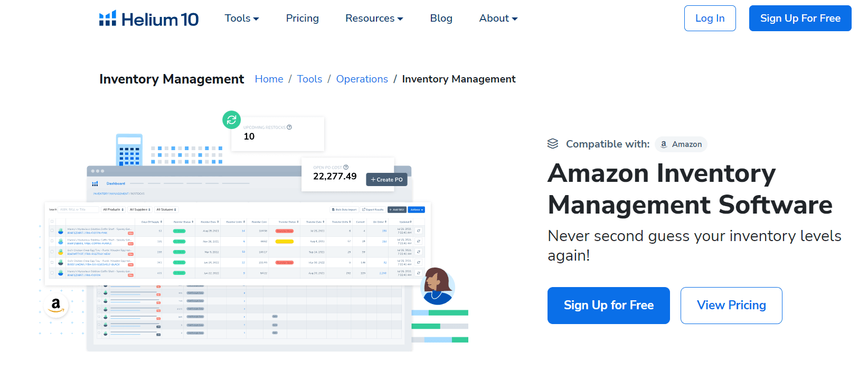Viewport: 868px width, 369px height.
Task: Click the Never second guess your inventory text
Action: (694, 245)
